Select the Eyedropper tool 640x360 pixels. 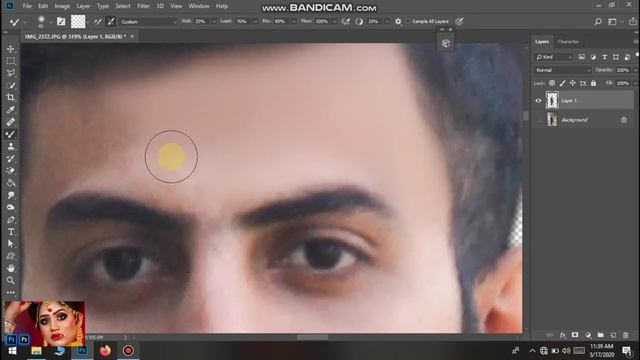point(11,110)
